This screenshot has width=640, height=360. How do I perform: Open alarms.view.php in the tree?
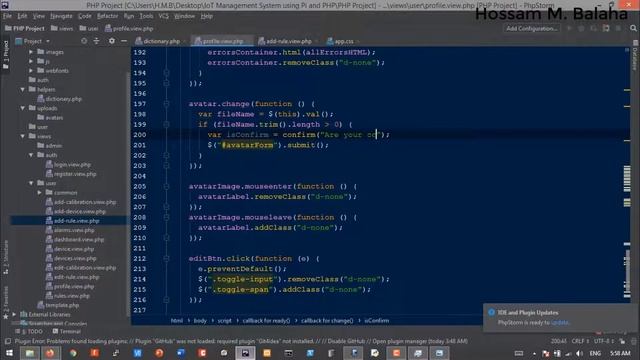tap(74, 230)
